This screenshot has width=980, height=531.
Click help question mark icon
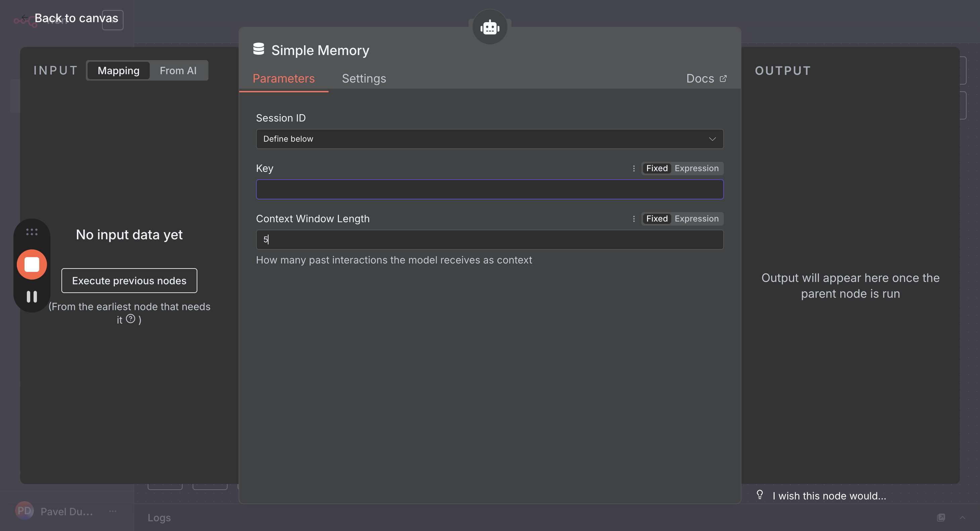pyautogui.click(x=131, y=319)
